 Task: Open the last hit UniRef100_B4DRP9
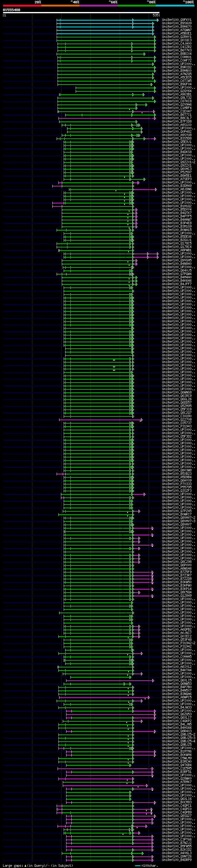(176, 860)
